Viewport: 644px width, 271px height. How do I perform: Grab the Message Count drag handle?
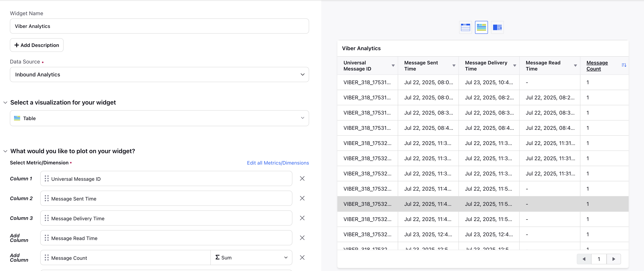click(x=47, y=258)
